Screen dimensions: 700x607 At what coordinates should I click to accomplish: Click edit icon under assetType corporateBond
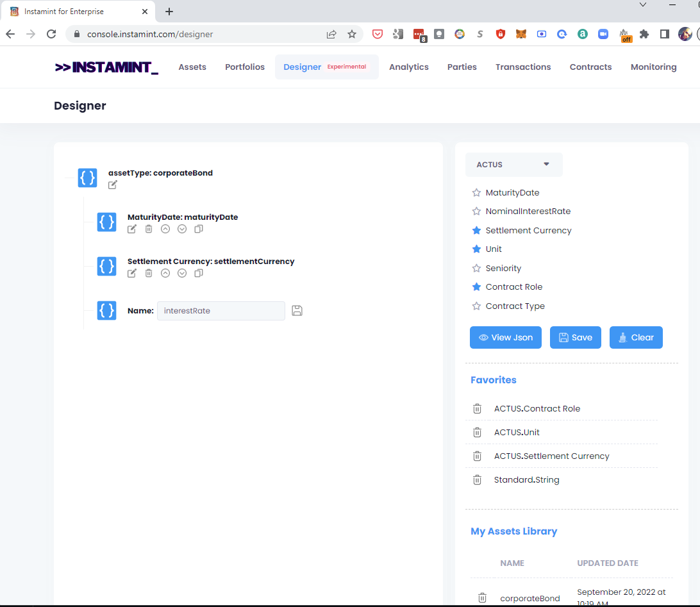pos(113,185)
